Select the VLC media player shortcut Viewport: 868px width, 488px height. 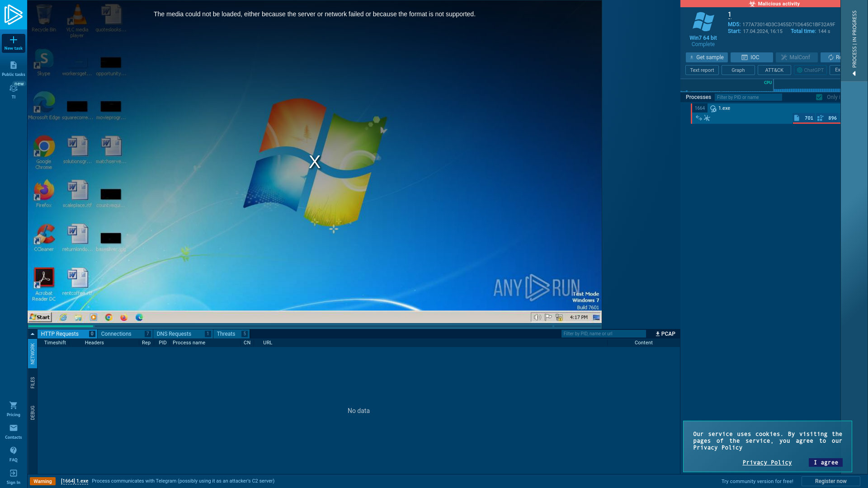(x=77, y=21)
